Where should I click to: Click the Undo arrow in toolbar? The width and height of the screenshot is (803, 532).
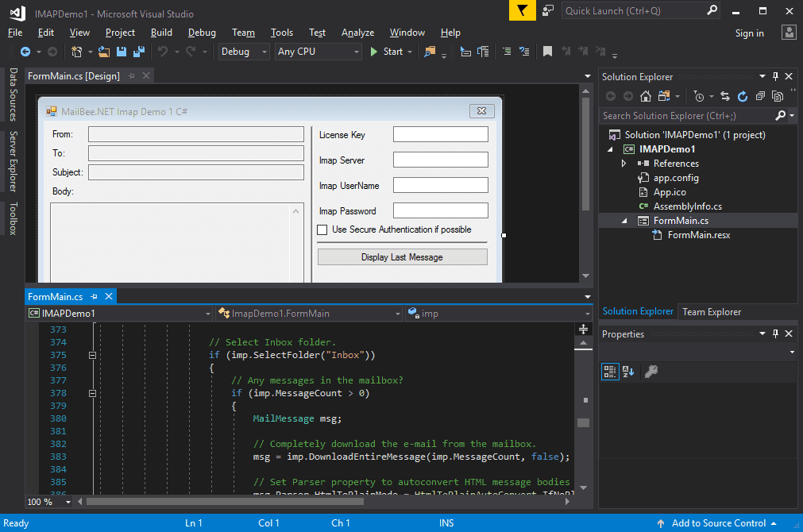pyautogui.click(x=163, y=52)
